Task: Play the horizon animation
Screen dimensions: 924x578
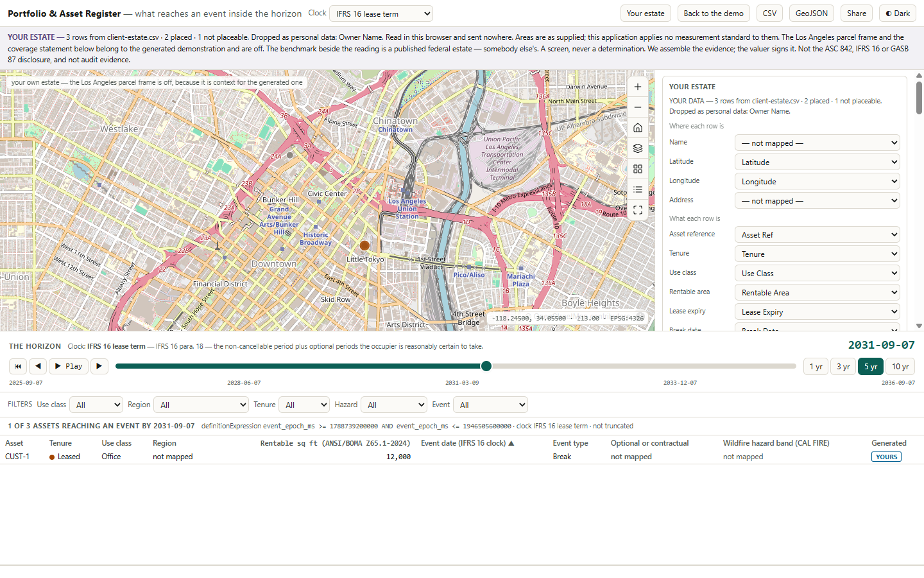Action: point(69,366)
